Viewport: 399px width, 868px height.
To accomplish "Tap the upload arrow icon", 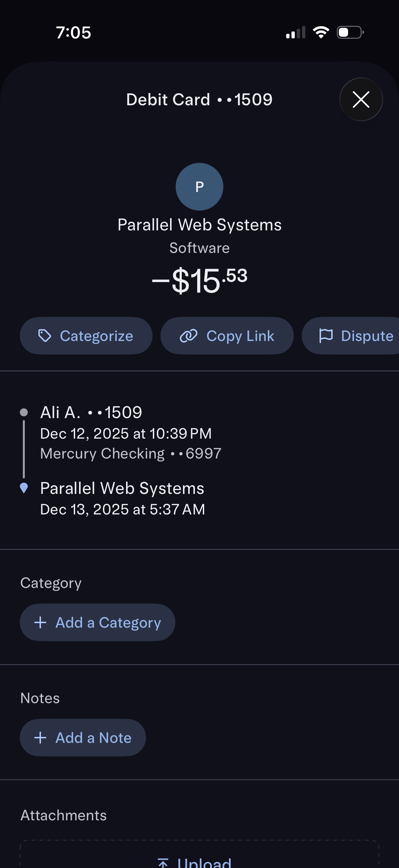I will click(163, 863).
